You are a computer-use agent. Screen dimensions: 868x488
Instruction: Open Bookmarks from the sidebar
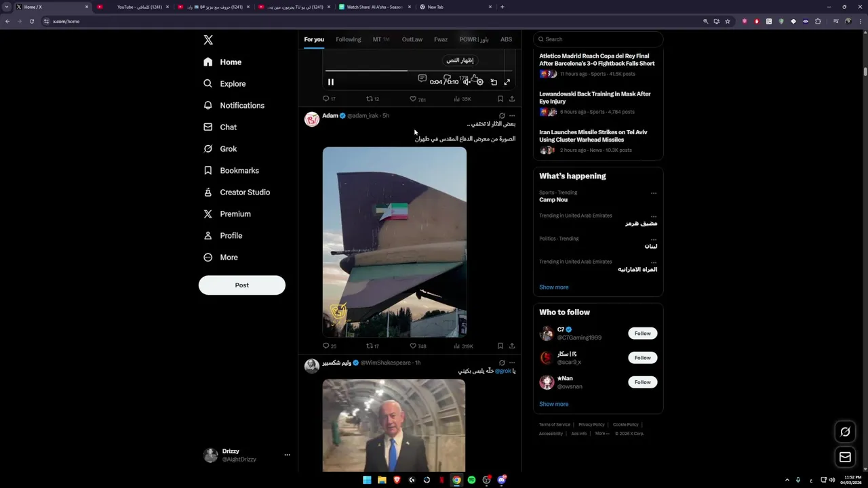[232, 170]
